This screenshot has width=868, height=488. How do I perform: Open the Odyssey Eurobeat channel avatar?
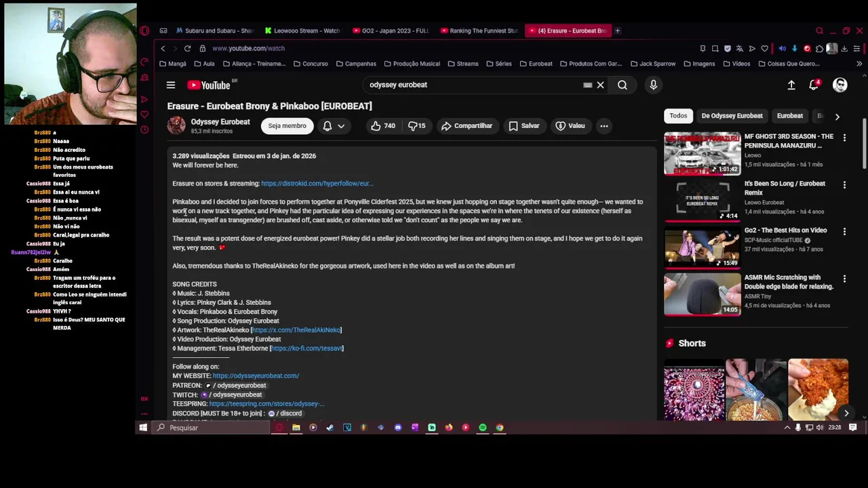coord(176,126)
